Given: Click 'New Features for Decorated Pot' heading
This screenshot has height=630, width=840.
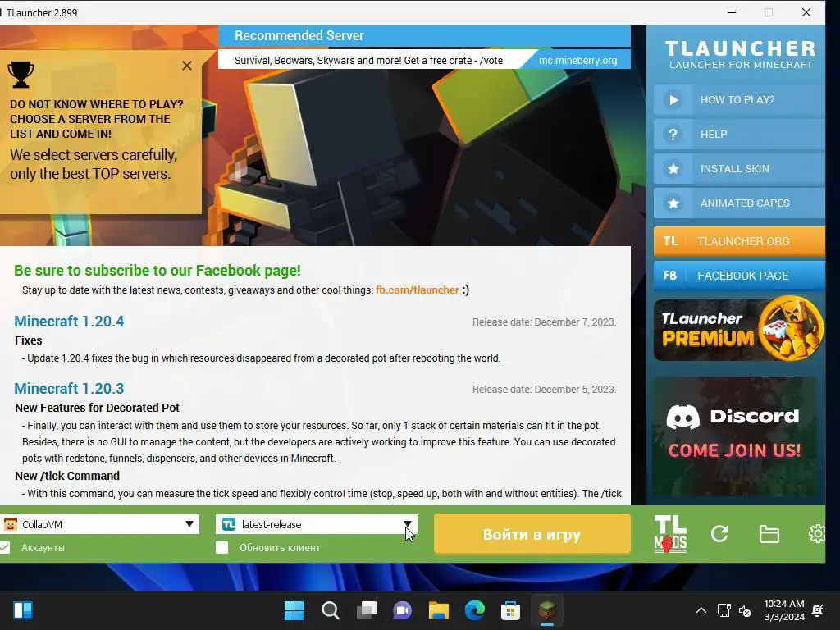Looking at the screenshot, I should 97,408.
